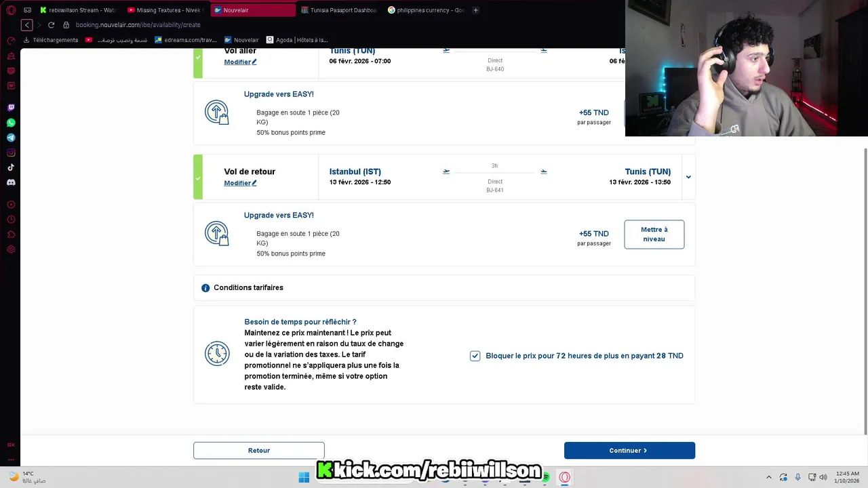Toggle the 72-hour price lock checkbox
Screen dimensions: 868x488
point(475,356)
